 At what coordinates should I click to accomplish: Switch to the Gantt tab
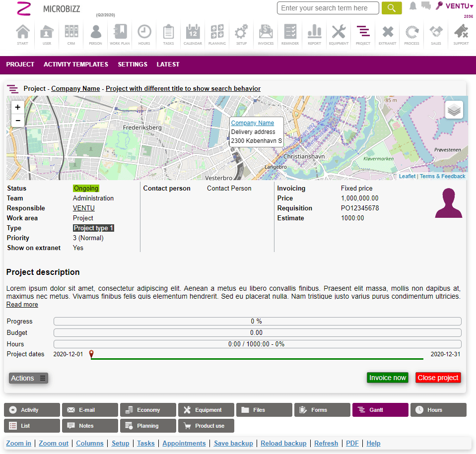click(x=380, y=410)
